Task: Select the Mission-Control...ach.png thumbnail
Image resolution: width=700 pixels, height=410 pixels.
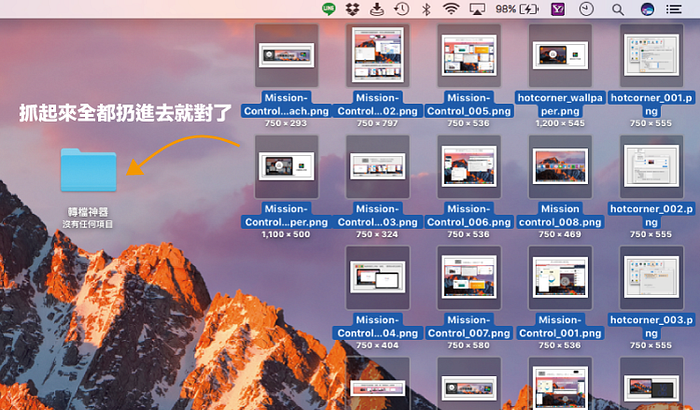Action: 287,55
